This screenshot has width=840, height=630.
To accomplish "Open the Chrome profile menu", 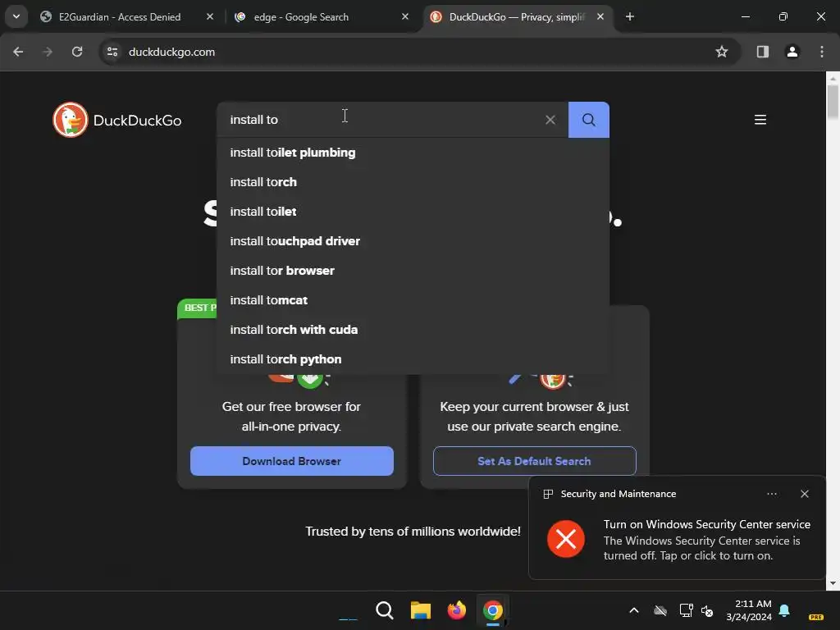I will point(792,52).
